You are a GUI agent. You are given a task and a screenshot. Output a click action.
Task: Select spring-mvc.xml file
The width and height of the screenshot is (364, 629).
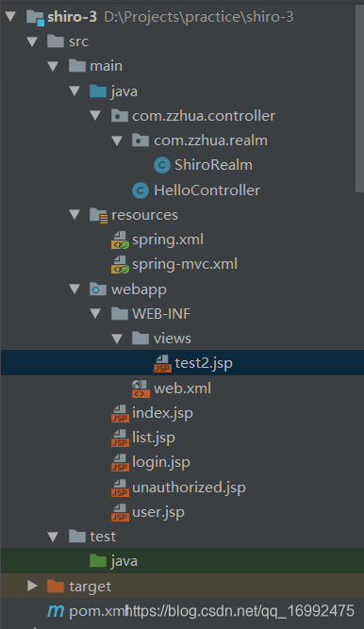[x=185, y=264]
